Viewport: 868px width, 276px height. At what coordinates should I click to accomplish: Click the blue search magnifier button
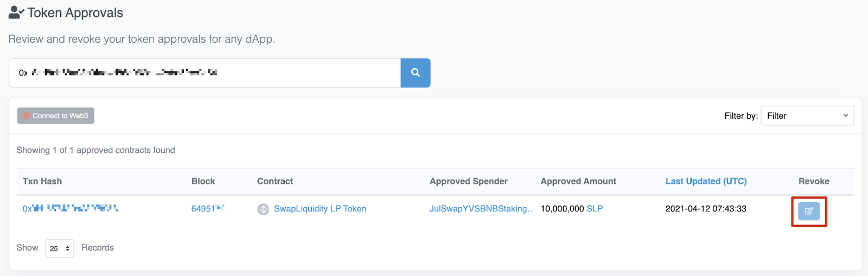(x=415, y=73)
